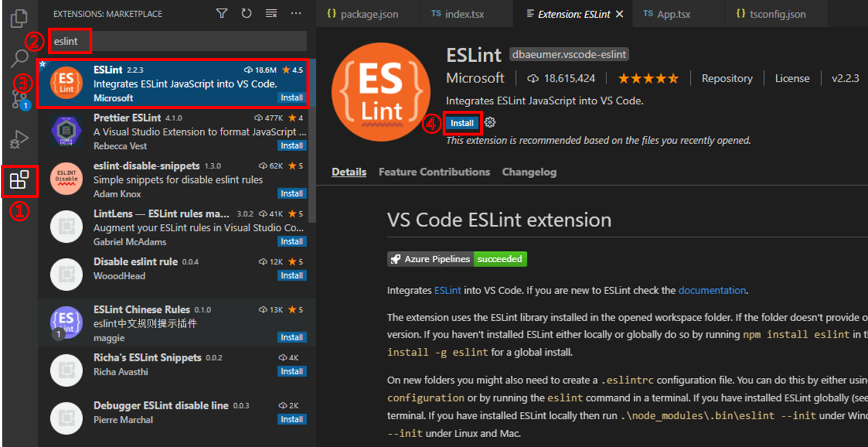Click the manage gear icon beside Install
The image size is (868, 447).
tap(490, 122)
